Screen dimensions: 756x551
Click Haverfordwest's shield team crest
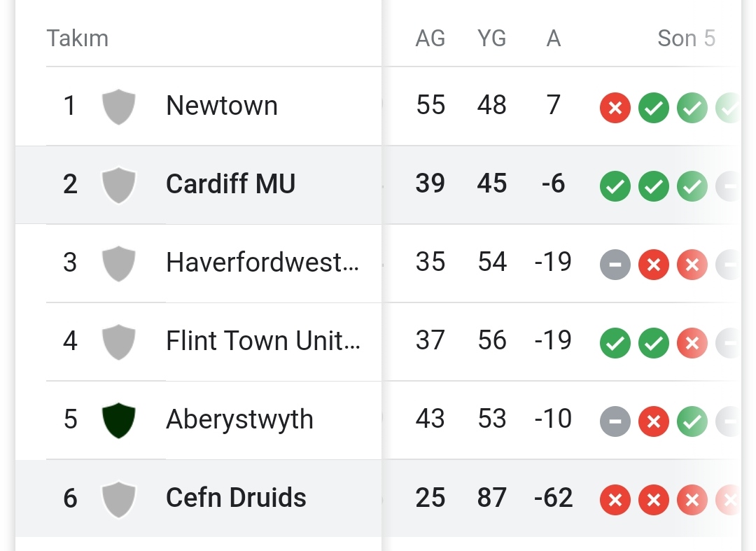coord(118,264)
